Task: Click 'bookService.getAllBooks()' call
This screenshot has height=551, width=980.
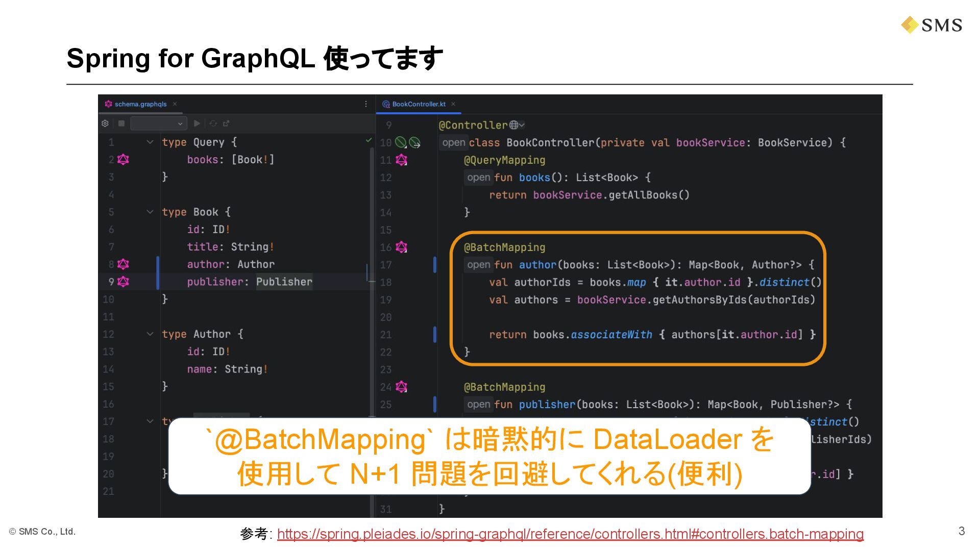Action: pos(611,195)
